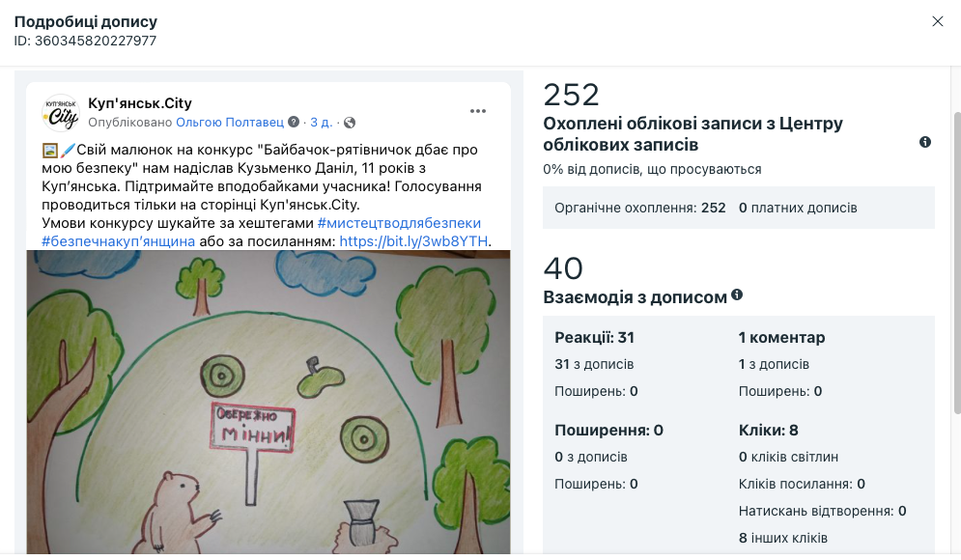Click the 40 engagement number
This screenshot has width=961, height=560.
563,268
